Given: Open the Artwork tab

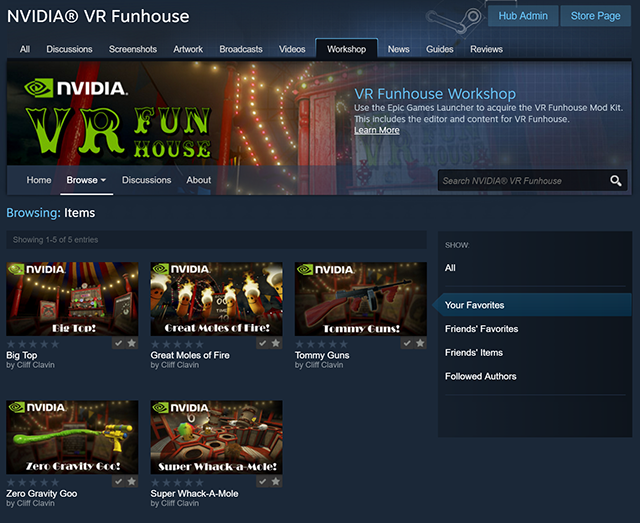Looking at the screenshot, I should 188,49.
